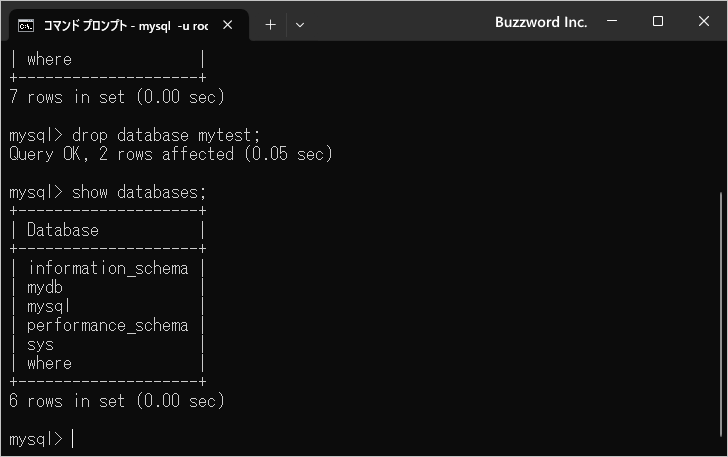Close the terminal window

click(x=702, y=22)
